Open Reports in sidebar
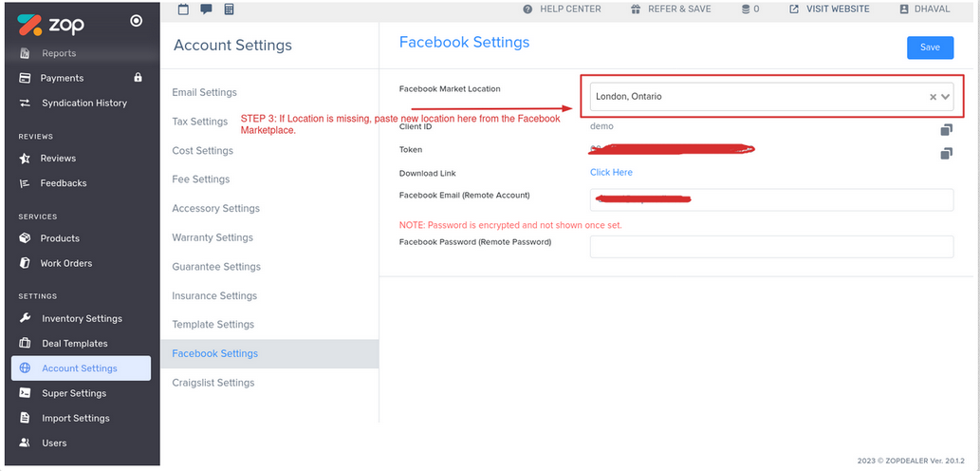This screenshot has height=471, width=980. coord(59,53)
